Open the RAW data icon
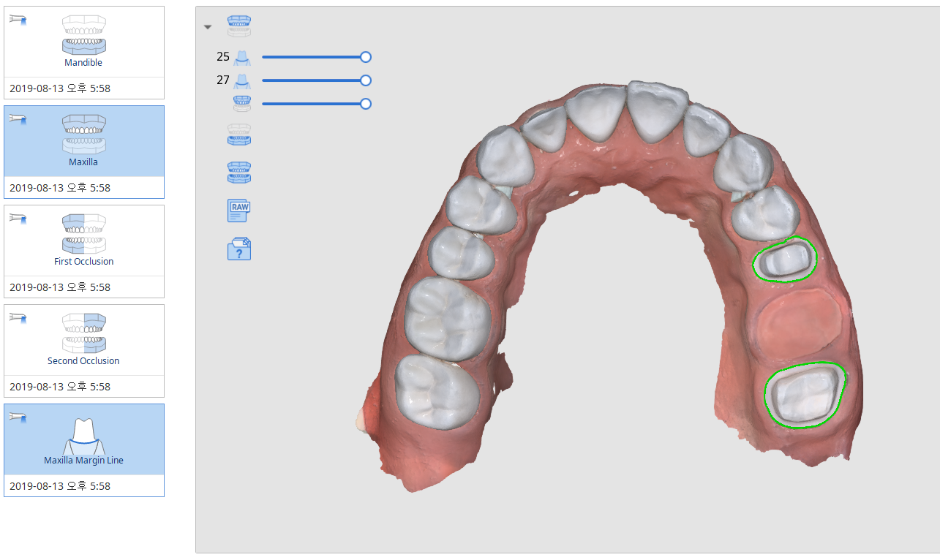 click(x=239, y=211)
